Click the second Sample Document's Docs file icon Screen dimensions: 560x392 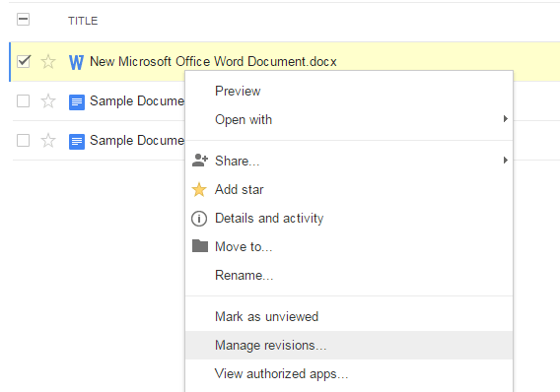coord(77,141)
